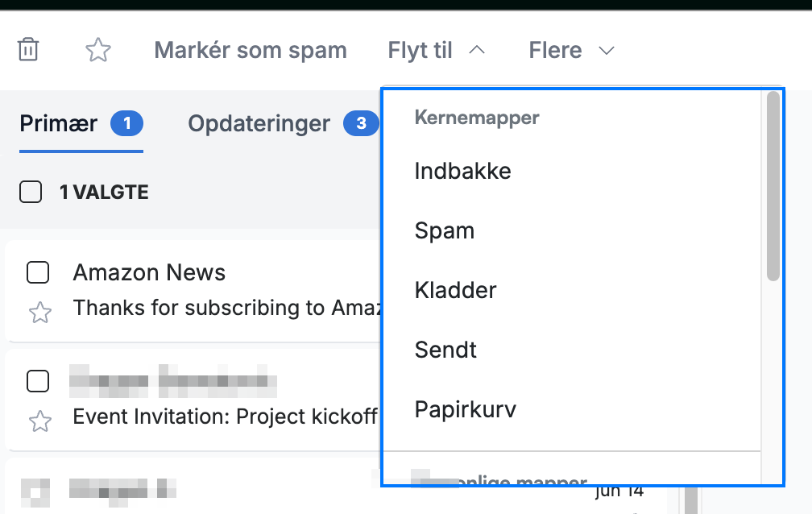The height and width of the screenshot is (514, 812).
Task: Click Markér som spam button
Action: point(251,50)
